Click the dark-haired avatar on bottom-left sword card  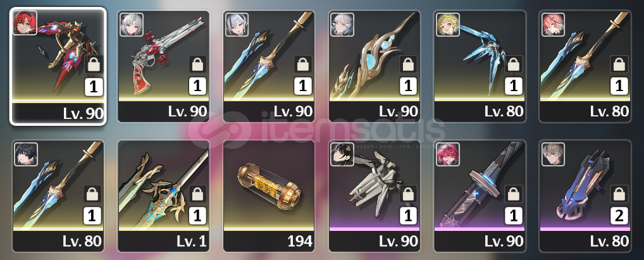pos(26,154)
